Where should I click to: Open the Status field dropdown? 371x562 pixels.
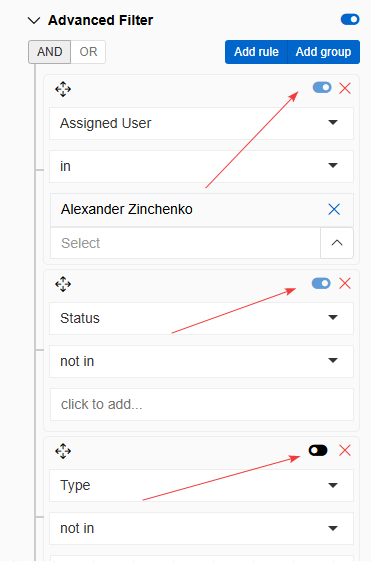(201, 318)
